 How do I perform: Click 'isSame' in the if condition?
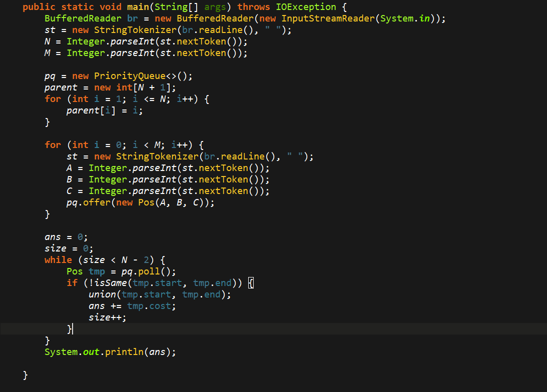[111, 283]
